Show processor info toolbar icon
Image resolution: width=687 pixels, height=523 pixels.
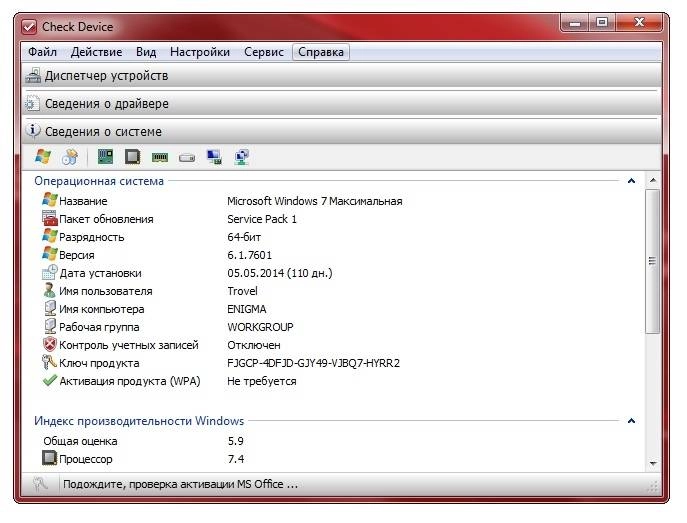pyautogui.click(x=132, y=157)
